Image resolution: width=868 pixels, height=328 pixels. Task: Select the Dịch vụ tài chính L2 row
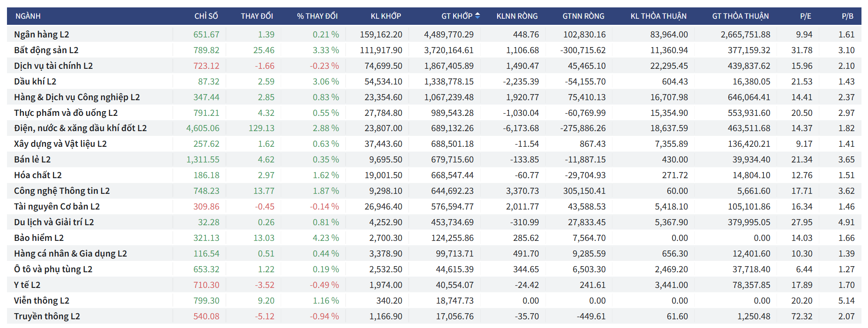pos(53,66)
